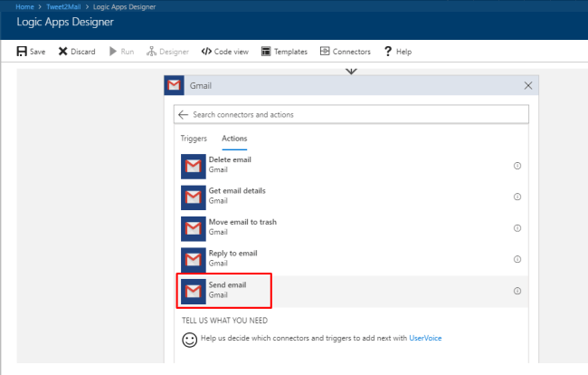Click the Discard X icon

(62, 52)
